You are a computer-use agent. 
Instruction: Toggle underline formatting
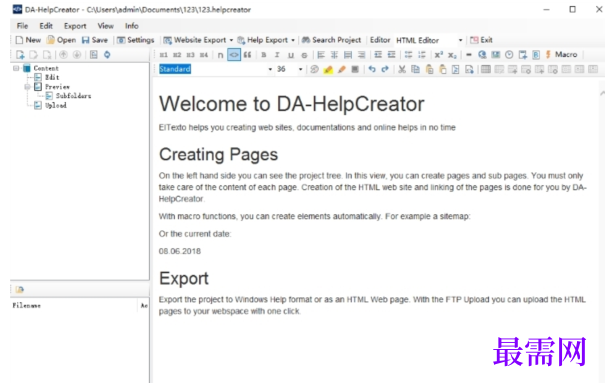(291, 55)
